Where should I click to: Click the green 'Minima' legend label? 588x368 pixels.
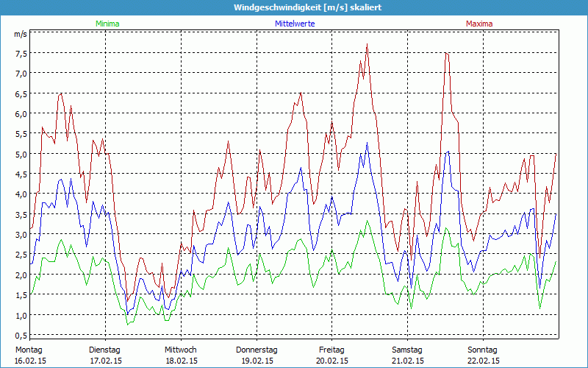click(x=107, y=24)
